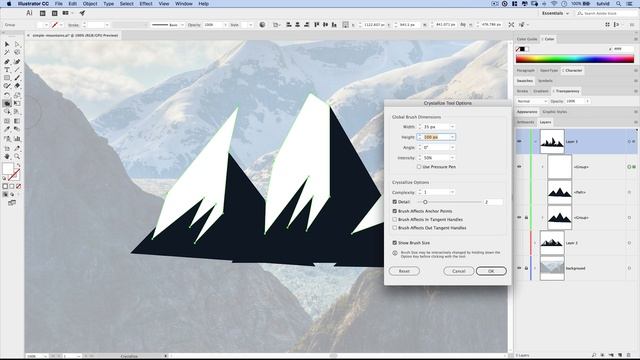Click the Recolor Artwork icon
Viewport: 640px width, 360px height.
262,25
